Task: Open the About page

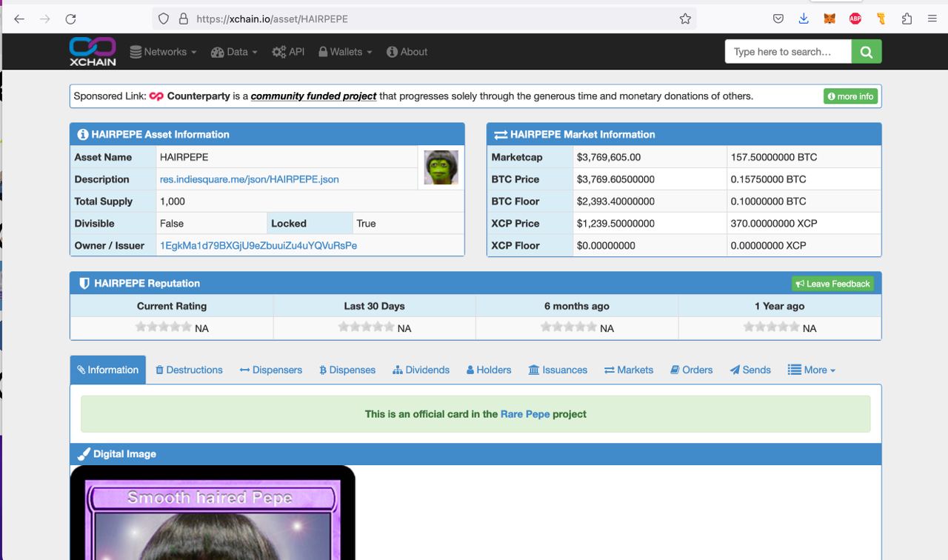Action: [407, 52]
